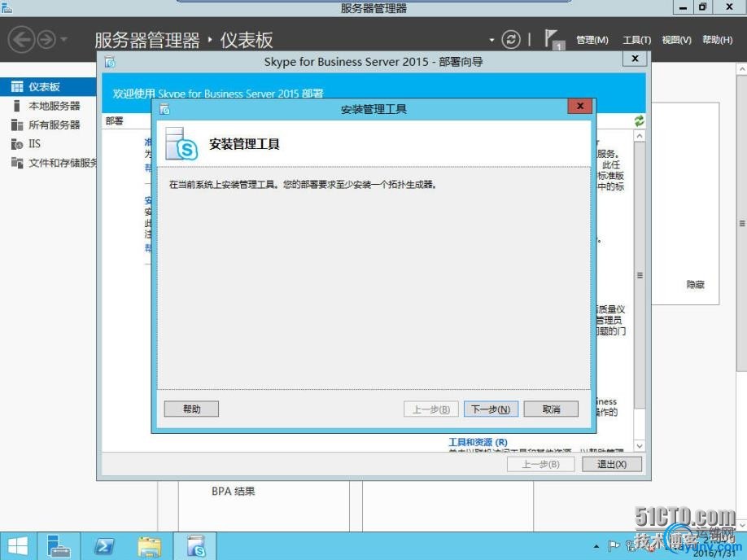
Task: Close the Skype for Business deployment wizard window
Action: (x=635, y=59)
